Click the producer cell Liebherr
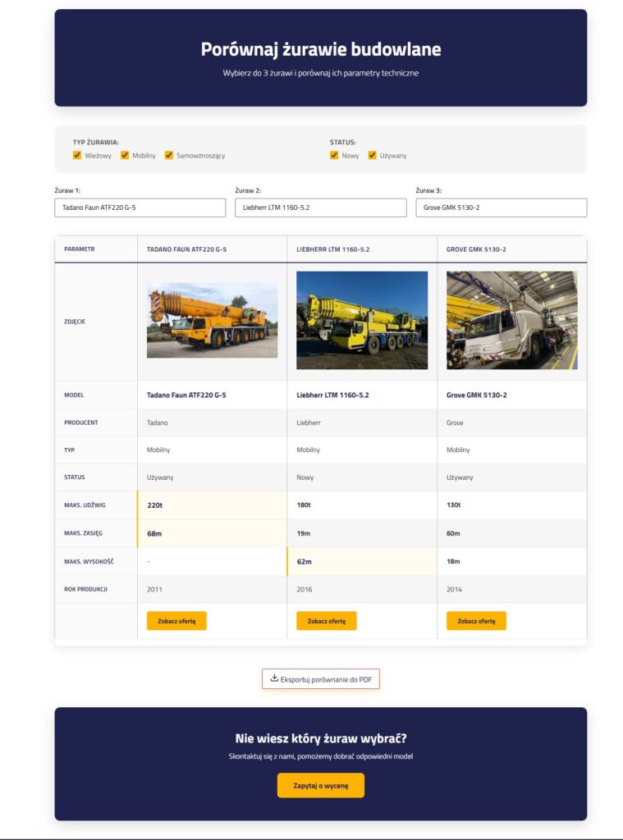This screenshot has width=623, height=840. point(309,422)
